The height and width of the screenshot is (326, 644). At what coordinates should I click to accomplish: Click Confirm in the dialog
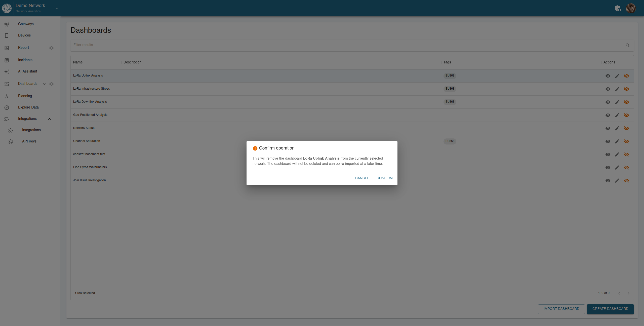tap(384, 178)
